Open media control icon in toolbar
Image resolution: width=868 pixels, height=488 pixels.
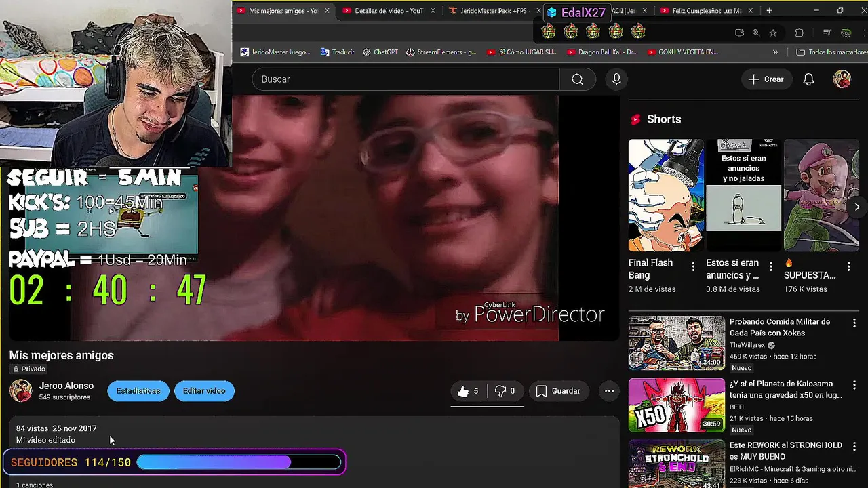click(x=827, y=33)
